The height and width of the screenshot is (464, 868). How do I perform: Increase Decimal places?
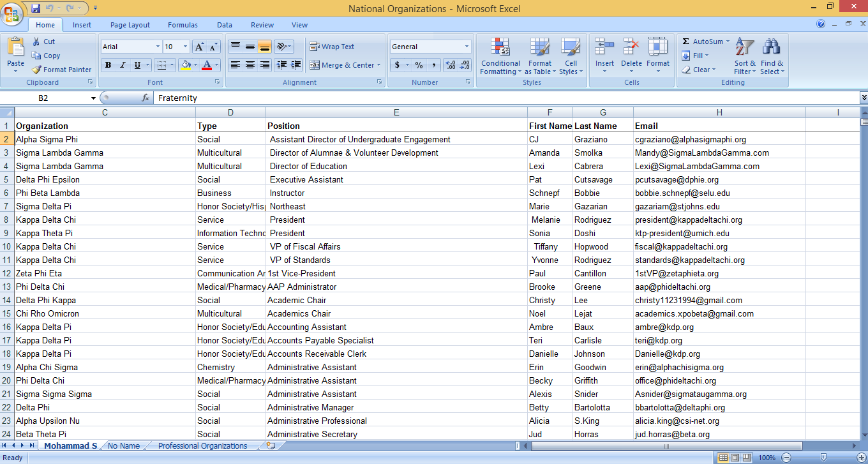point(450,65)
